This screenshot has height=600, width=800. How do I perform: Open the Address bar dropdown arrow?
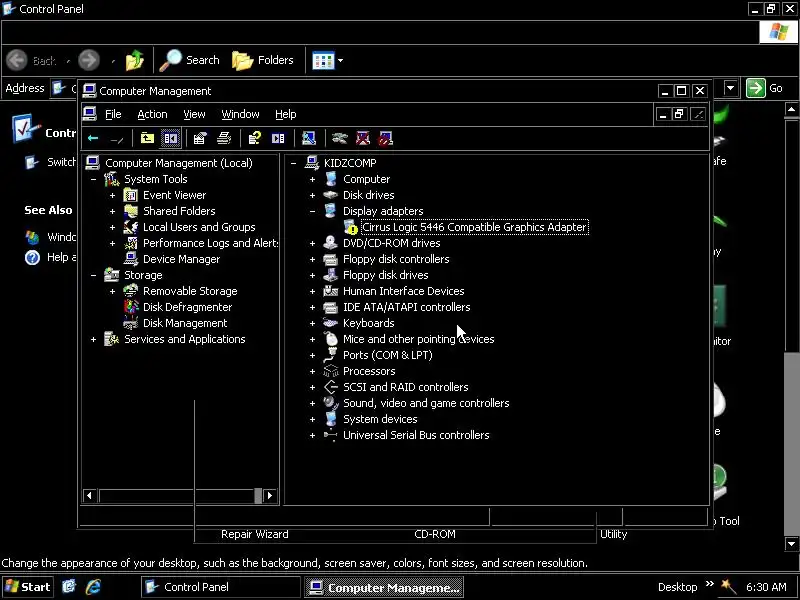coord(731,88)
